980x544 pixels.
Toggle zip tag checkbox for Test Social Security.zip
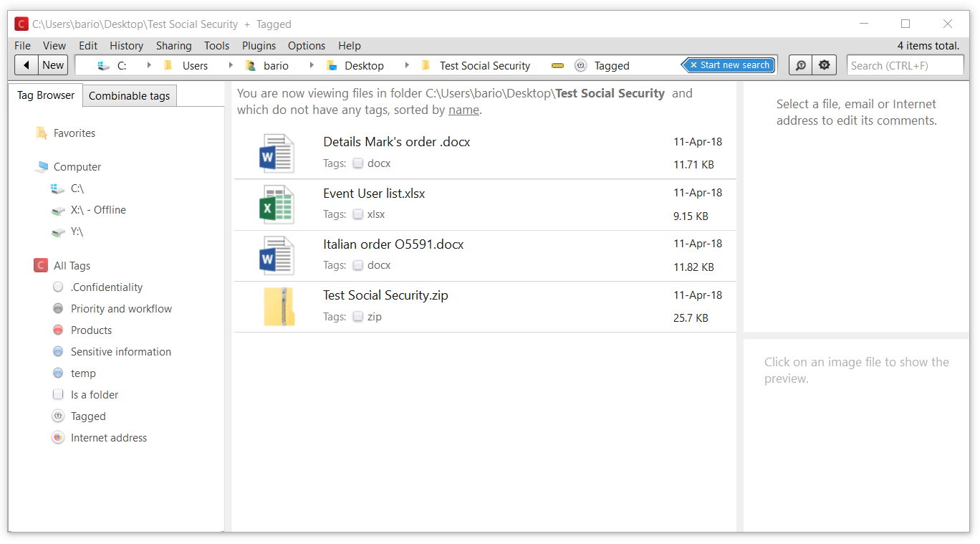tap(358, 317)
